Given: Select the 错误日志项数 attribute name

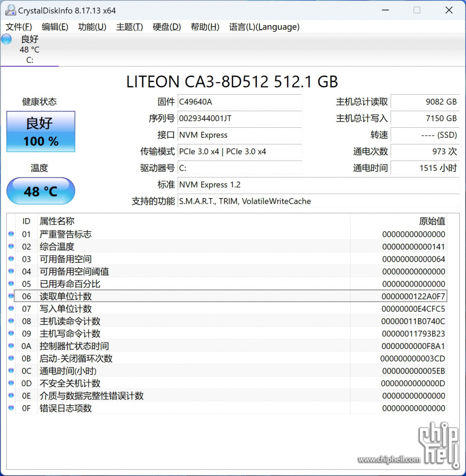Looking at the screenshot, I should pyautogui.click(x=66, y=408).
